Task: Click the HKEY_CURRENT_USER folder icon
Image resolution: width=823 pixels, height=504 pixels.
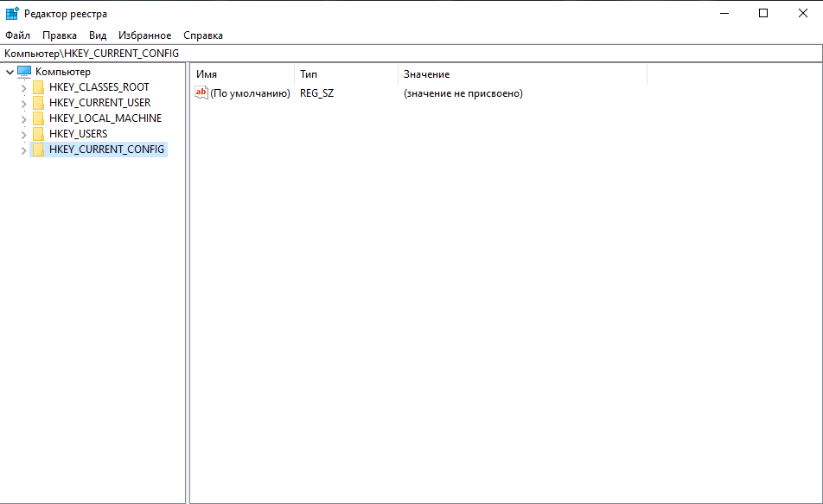Action: point(38,103)
